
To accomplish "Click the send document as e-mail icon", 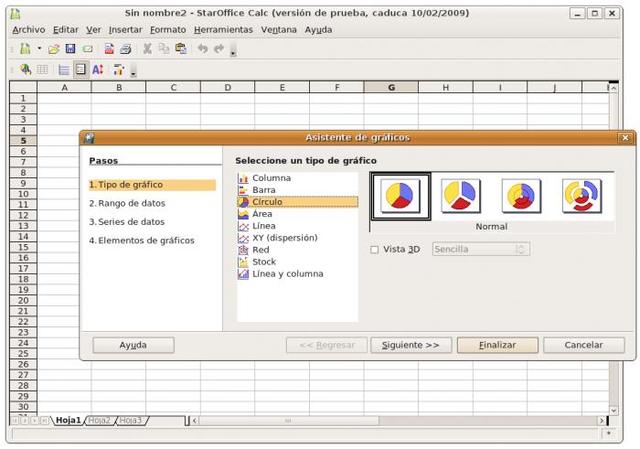I will 87,49.
